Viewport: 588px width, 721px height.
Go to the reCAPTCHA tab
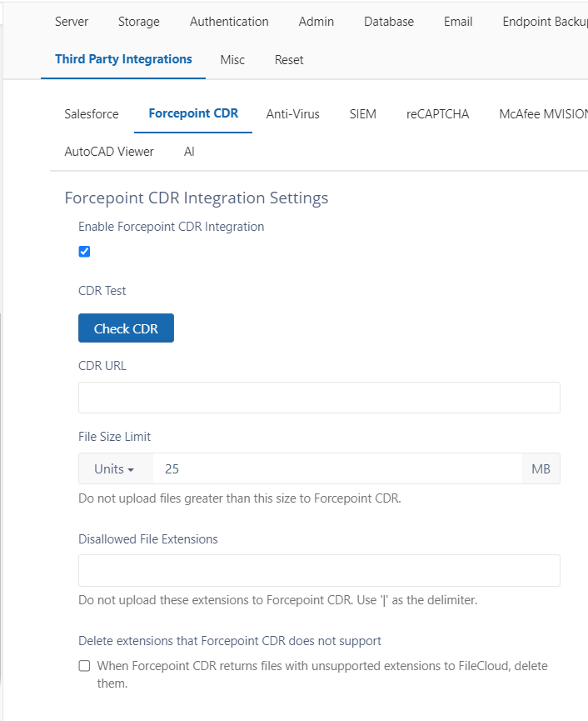[437, 114]
